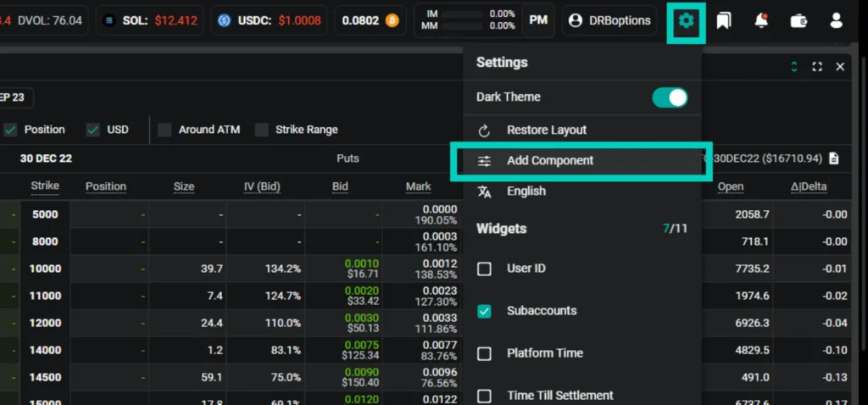868x405 pixels.
Task: Toggle the Dark Theme switch
Action: [x=670, y=97]
